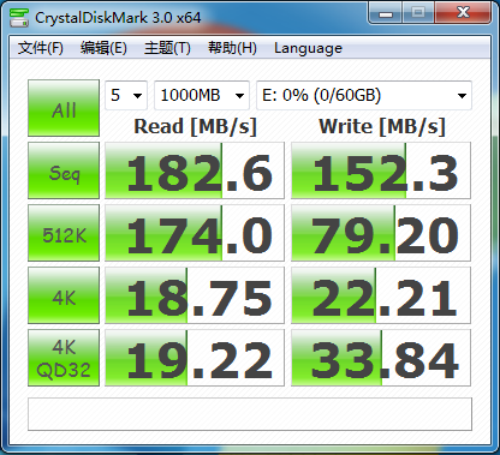Start the 512K benchmark test
Image resolution: width=500 pixels, height=455 pixels.
pyautogui.click(x=64, y=233)
